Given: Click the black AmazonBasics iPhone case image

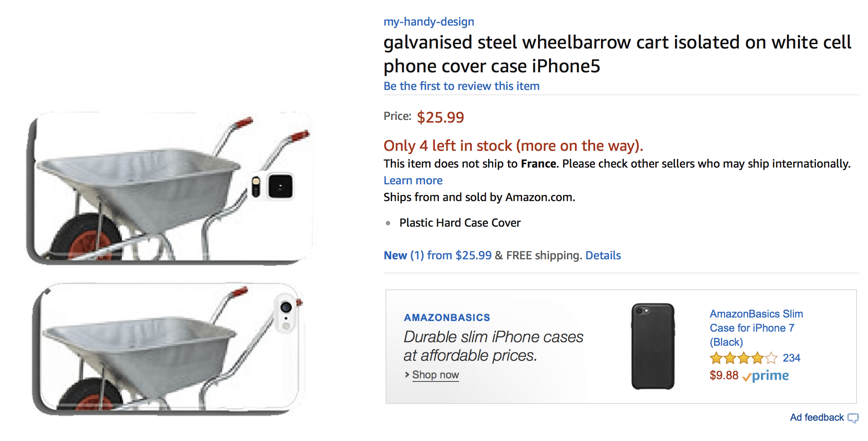Looking at the screenshot, I should (653, 346).
